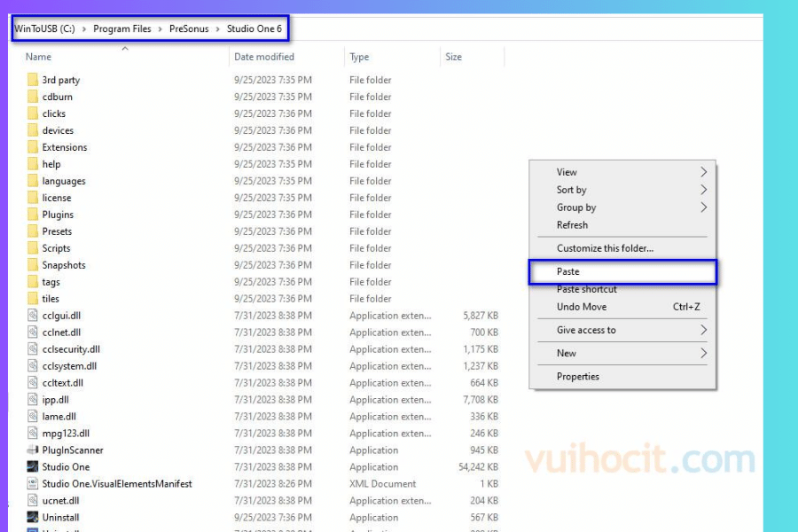The width and height of the screenshot is (798, 532).
Task: Click the Studio One application icon
Action: point(33,467)
